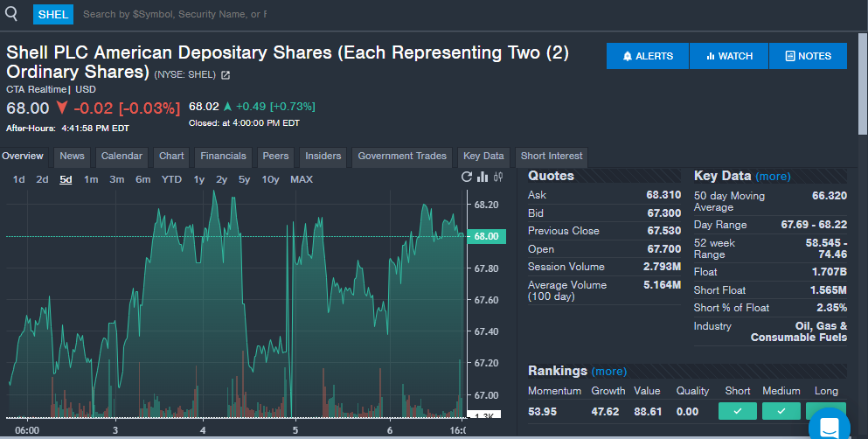Open the Financials tab

(223, 157)
